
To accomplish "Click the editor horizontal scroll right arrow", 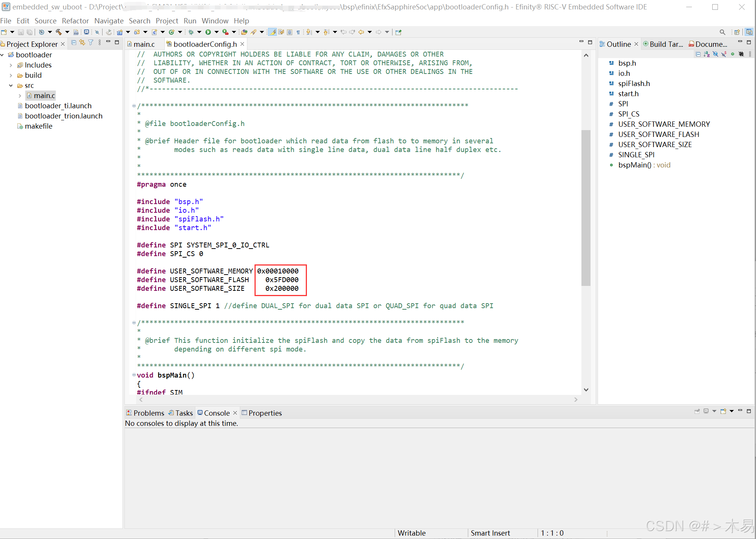I will coord(576,399).
